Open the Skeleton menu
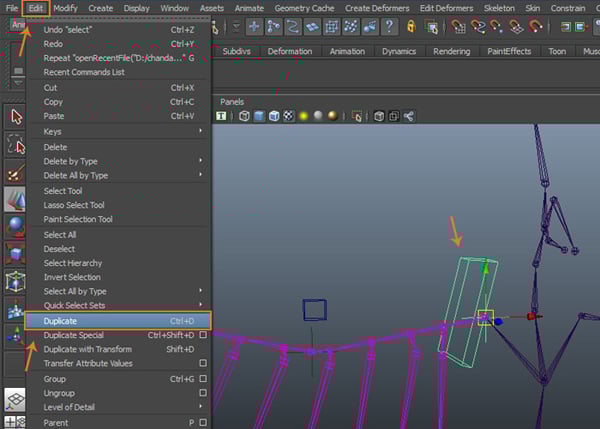 coord(499,7)
